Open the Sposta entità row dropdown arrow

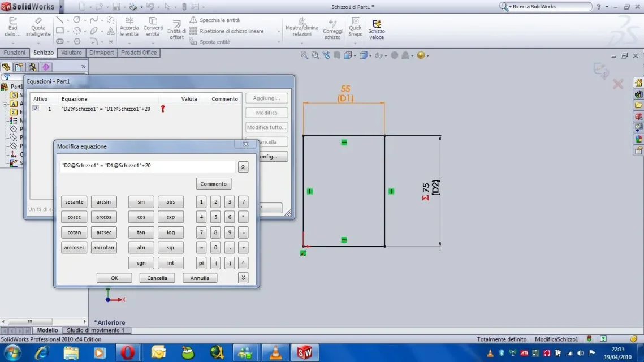point(279,42)
